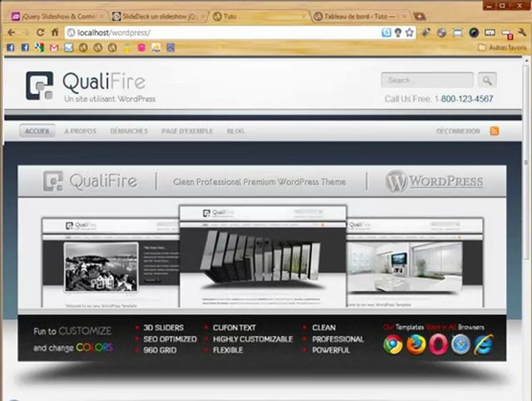Open the pink round bookmark icon
The image size is (532, 401).
141,48
